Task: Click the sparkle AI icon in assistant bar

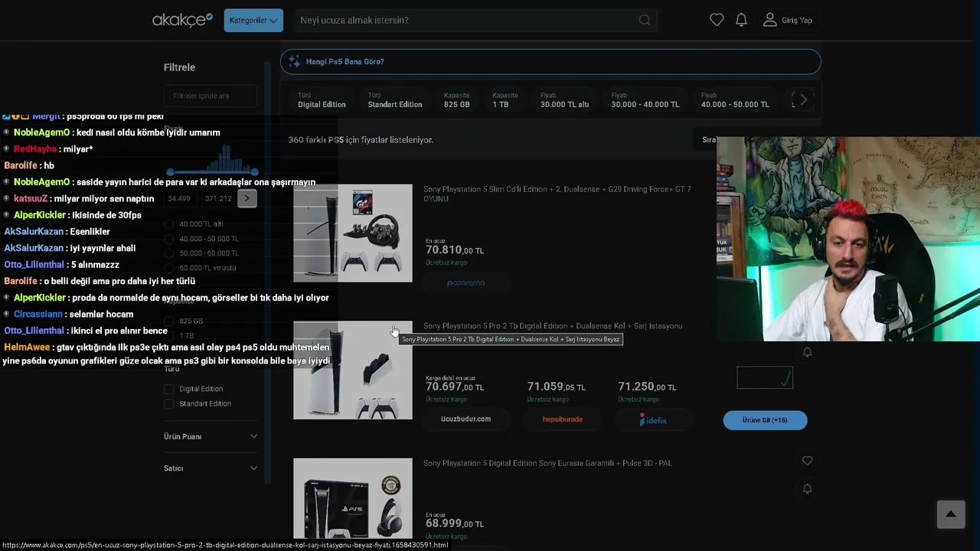Action: click(294, 62)
